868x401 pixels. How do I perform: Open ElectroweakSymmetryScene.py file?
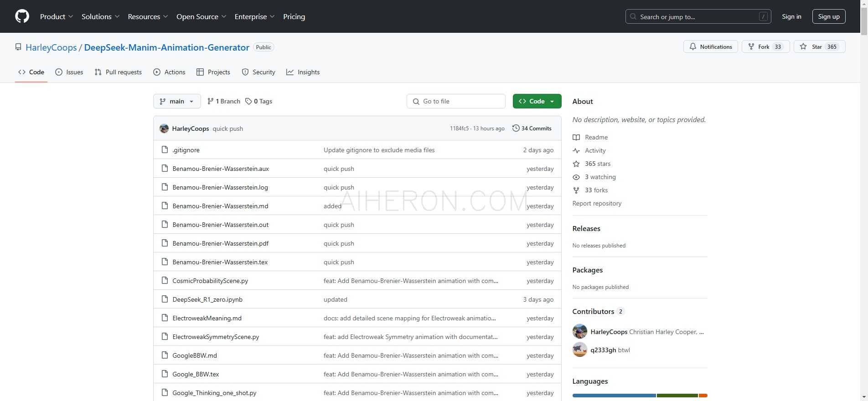coord(216,337)
